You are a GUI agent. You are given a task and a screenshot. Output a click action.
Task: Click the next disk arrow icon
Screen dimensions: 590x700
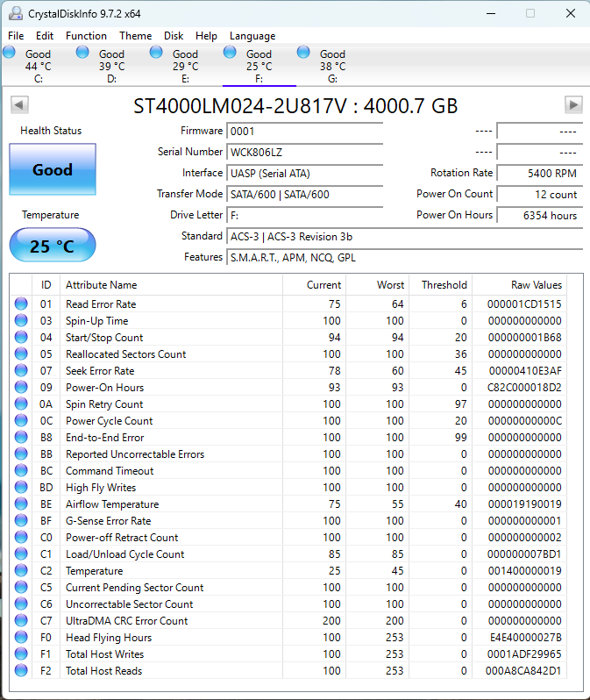573,105
